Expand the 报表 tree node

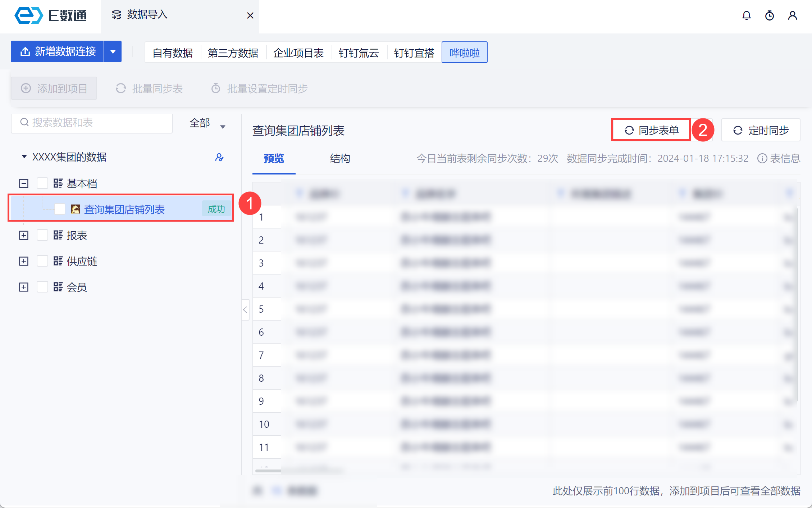pyautogui.click(x=24, y=235)
